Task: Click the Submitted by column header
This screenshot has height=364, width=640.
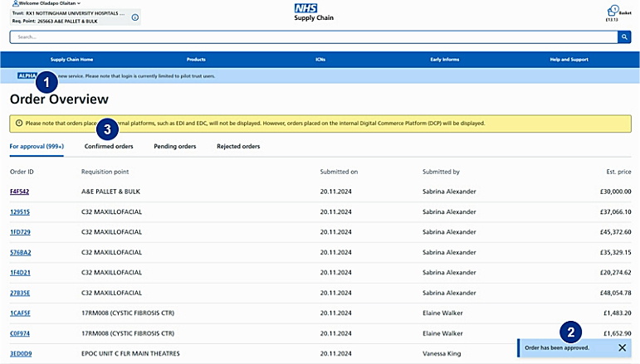Action: [x=441, y=172]
